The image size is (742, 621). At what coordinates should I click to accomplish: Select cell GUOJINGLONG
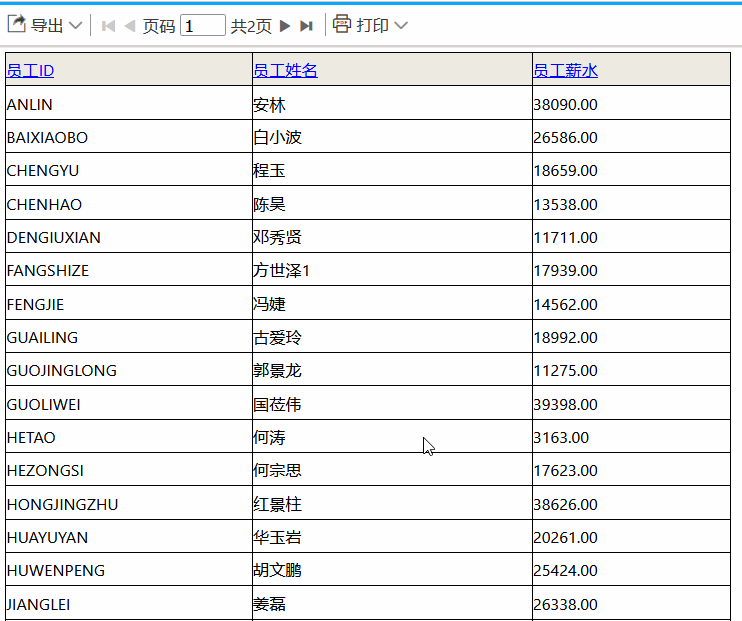pyautogui.click(x=129, y=369)
